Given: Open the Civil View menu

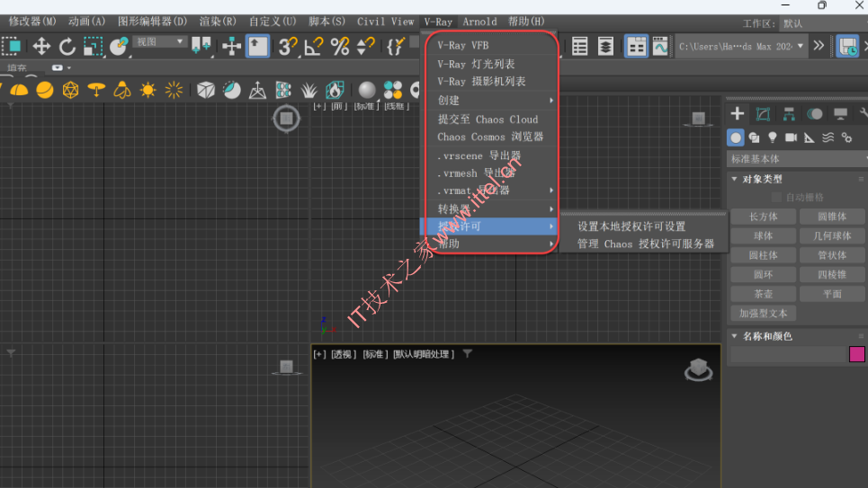Looking at the screenshot, I should (x=385, y=22).
